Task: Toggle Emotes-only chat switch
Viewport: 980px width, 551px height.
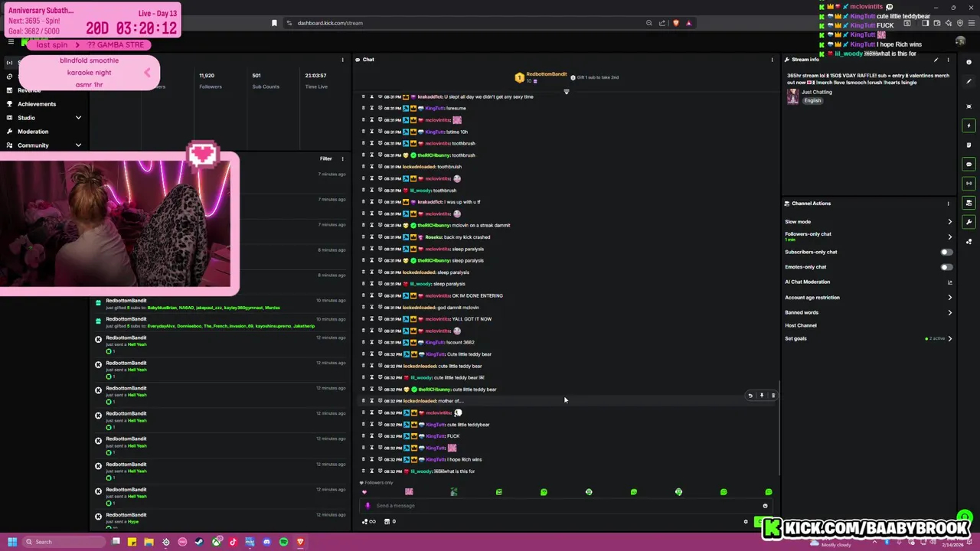Action: [x=946, y=267]
